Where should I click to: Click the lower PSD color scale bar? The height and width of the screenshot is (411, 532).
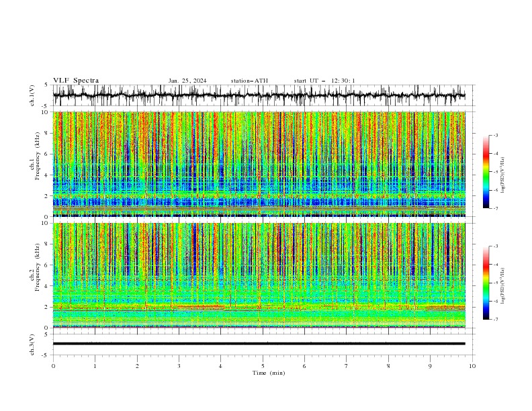coord(486,283)
